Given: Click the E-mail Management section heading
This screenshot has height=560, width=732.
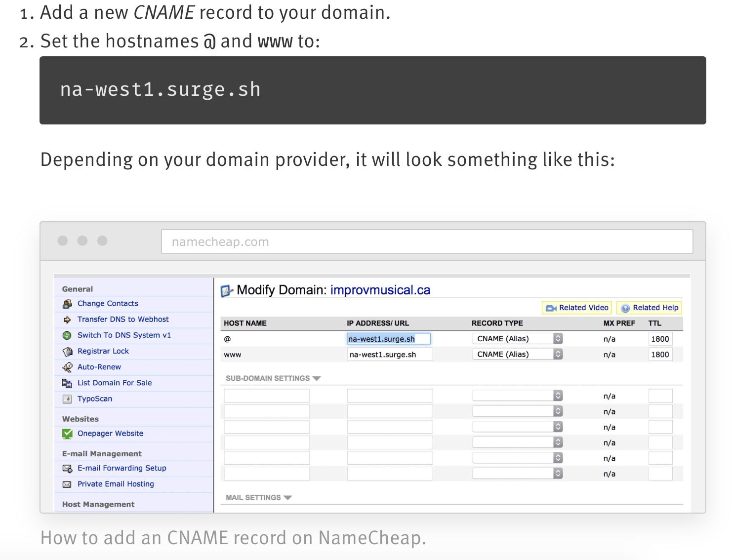Looking at the screenshot, I should coord(102,453).
